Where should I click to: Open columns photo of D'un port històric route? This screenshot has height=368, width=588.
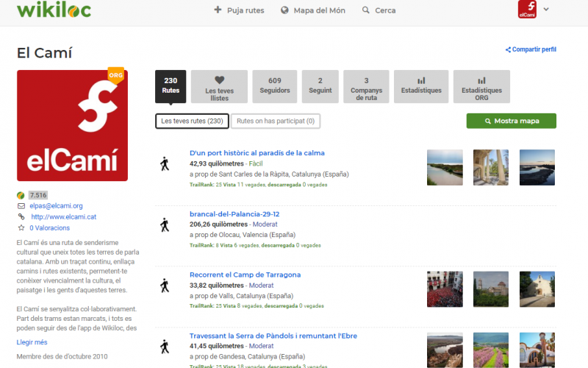tap(491, 168)
